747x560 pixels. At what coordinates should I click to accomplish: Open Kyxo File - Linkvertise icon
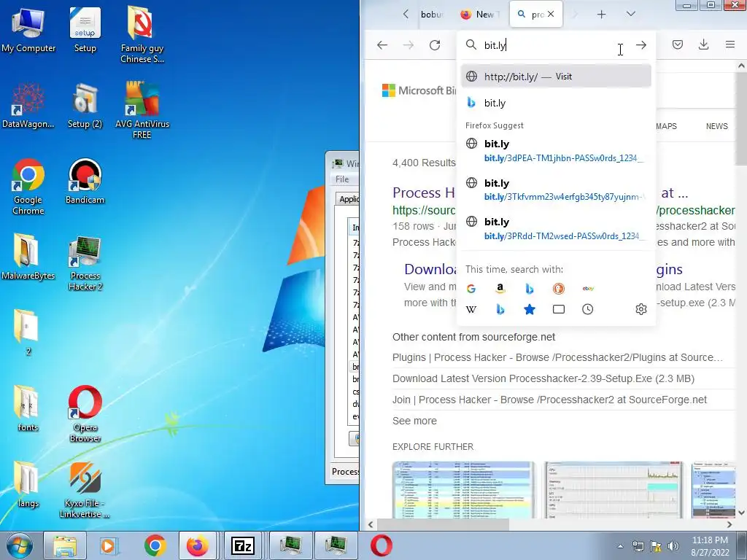point(85,489)
